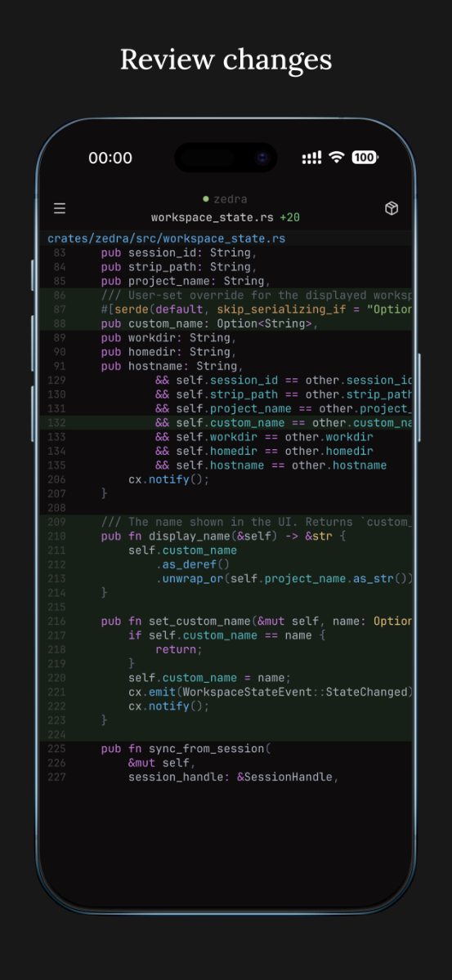This screenshot has width=452, height=980.
Task: Tap the Wi-Fi status icon
Action: (336, 158)
